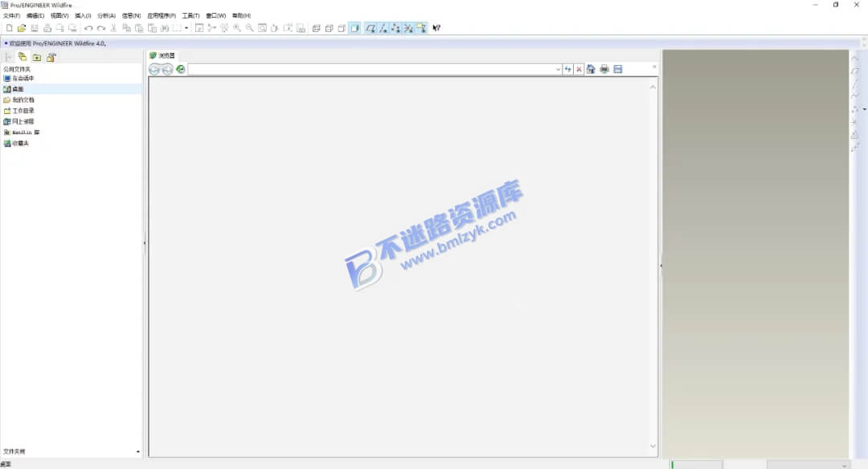Click the Save diskette toolbar icon

[x=35, y=27]
